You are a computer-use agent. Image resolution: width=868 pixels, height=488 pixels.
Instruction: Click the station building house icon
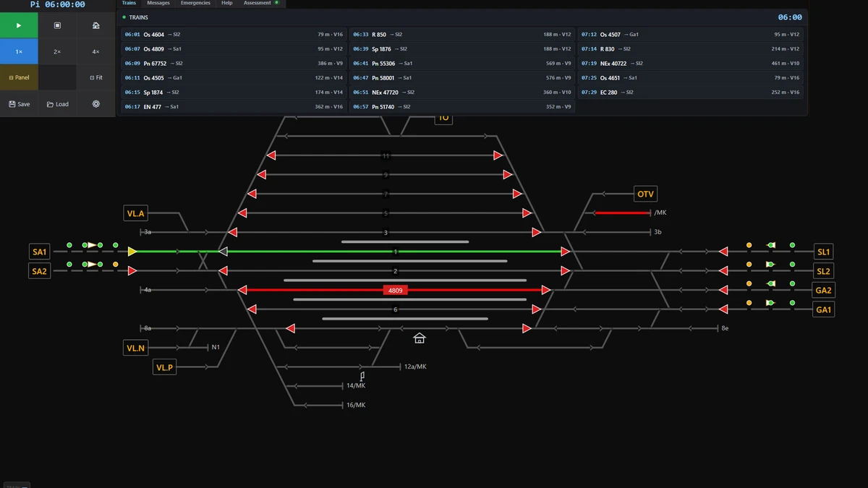point(419,338)
